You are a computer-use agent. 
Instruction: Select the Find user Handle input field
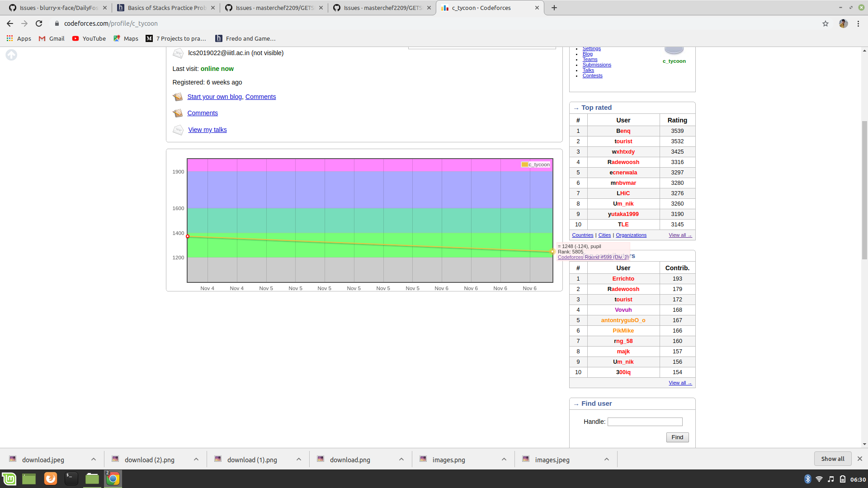tap(645, 422)
